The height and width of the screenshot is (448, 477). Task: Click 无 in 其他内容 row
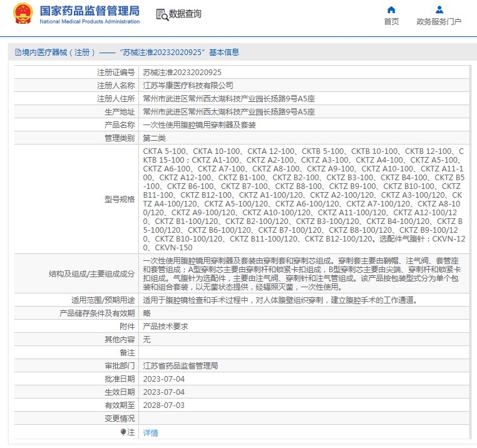tap(146, 339)
